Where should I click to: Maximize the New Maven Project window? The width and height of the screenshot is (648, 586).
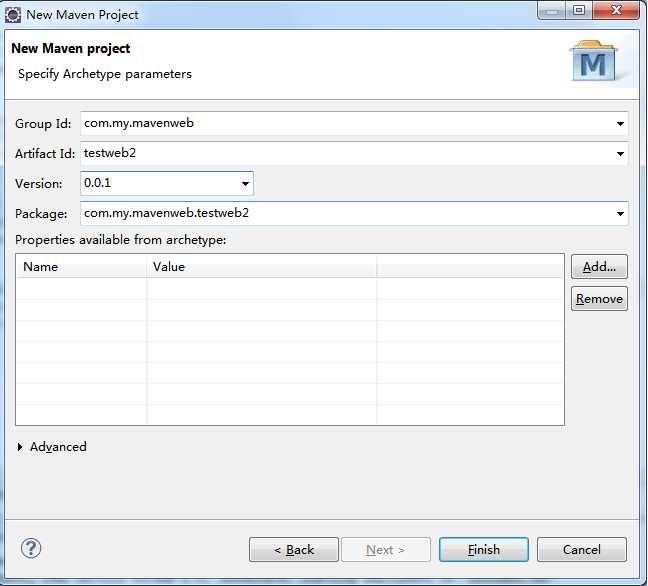[579, 10]
